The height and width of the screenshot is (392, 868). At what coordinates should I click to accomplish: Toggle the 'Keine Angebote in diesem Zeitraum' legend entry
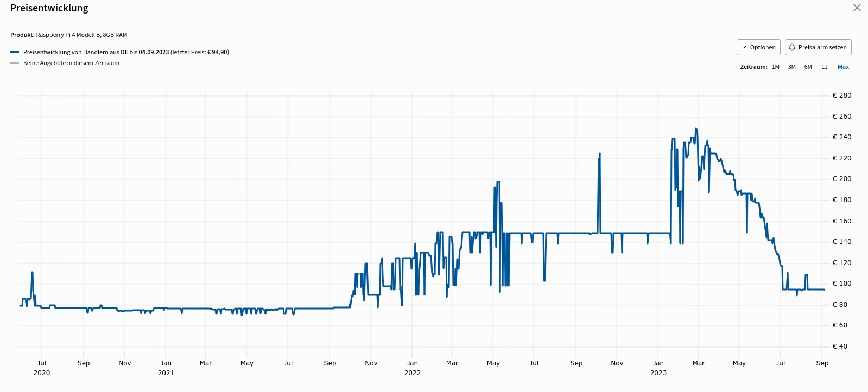(x=71, y=63)
